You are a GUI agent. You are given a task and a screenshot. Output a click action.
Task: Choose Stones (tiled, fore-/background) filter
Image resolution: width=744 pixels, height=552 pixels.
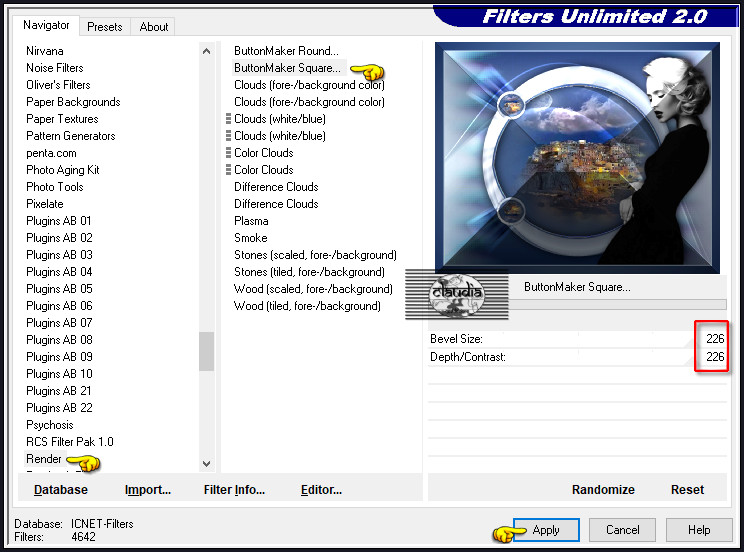click(x=309, y=272)
